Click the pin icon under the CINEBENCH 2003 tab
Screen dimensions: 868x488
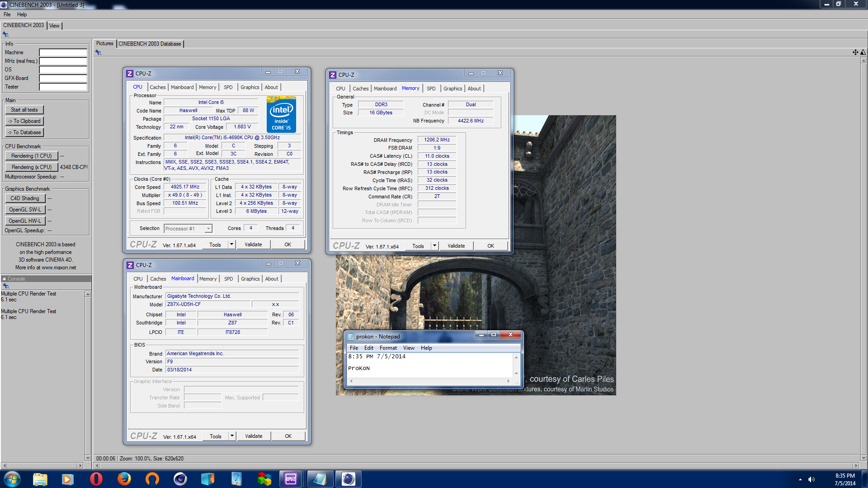pyautogui.click(x=5, y=34)
